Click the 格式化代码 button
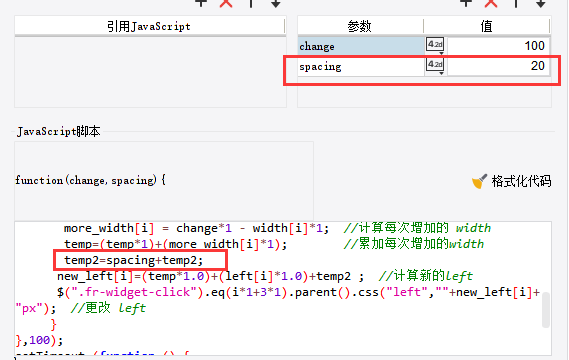Viewport: 569px width, 360px height. pyautogui.click(x=512, y=181)
